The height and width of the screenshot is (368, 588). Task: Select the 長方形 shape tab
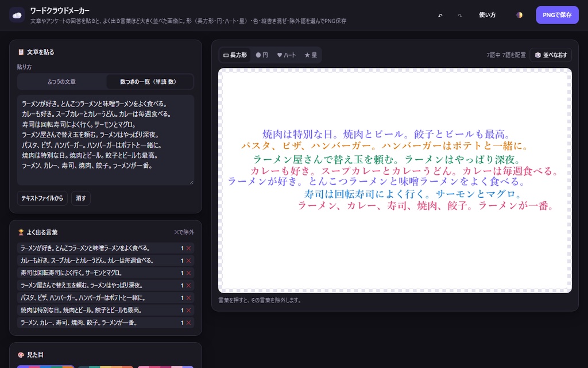[235, 55]
